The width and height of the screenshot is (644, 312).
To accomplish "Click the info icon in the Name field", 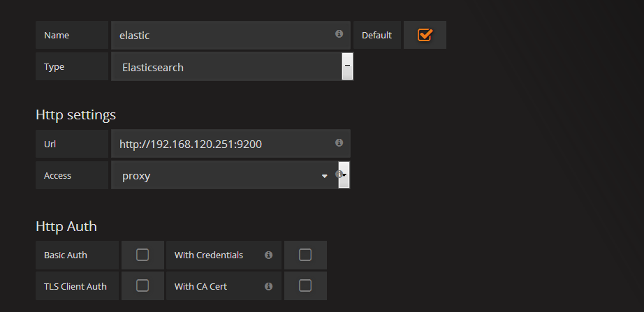I will (x=339, y=34).
